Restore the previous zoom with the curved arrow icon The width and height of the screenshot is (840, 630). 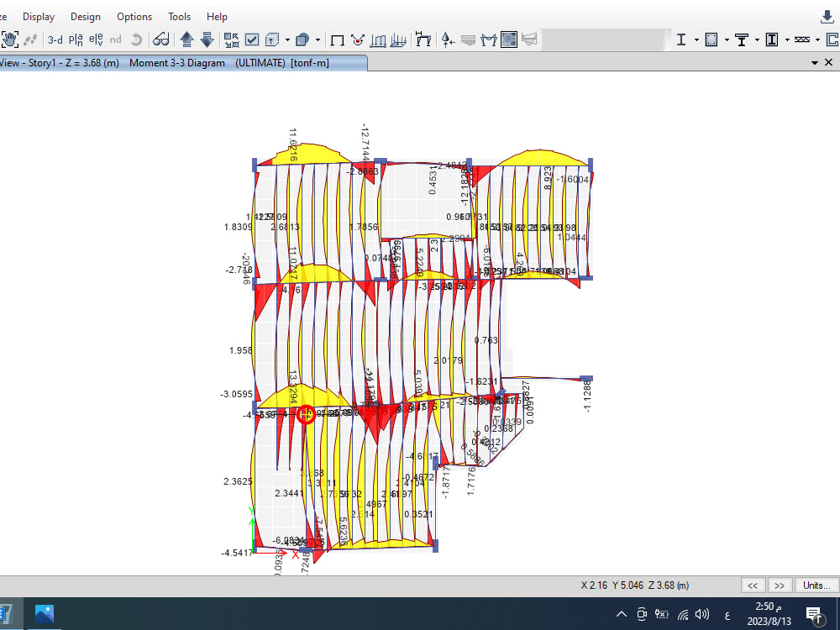tap(136, 39)
